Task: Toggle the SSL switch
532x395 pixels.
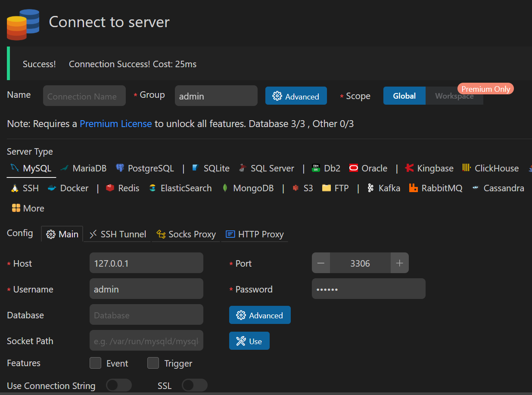Action: [x=195, y=385]
